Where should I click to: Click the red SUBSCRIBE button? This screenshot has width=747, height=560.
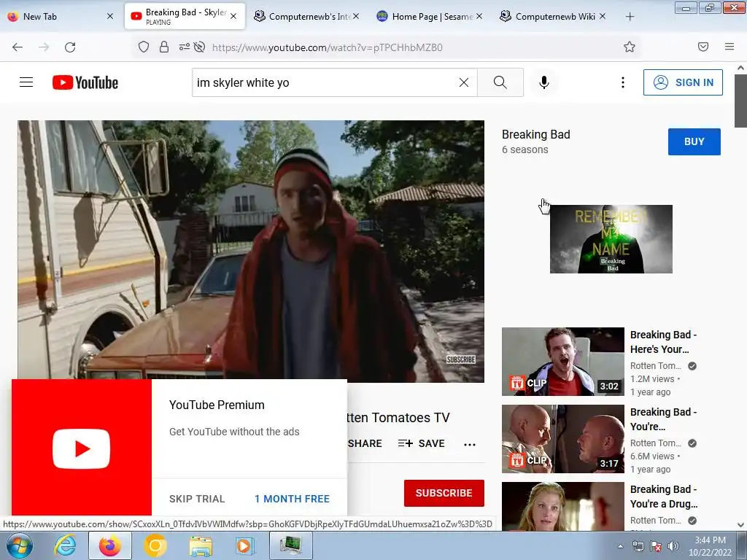(444, 493)
